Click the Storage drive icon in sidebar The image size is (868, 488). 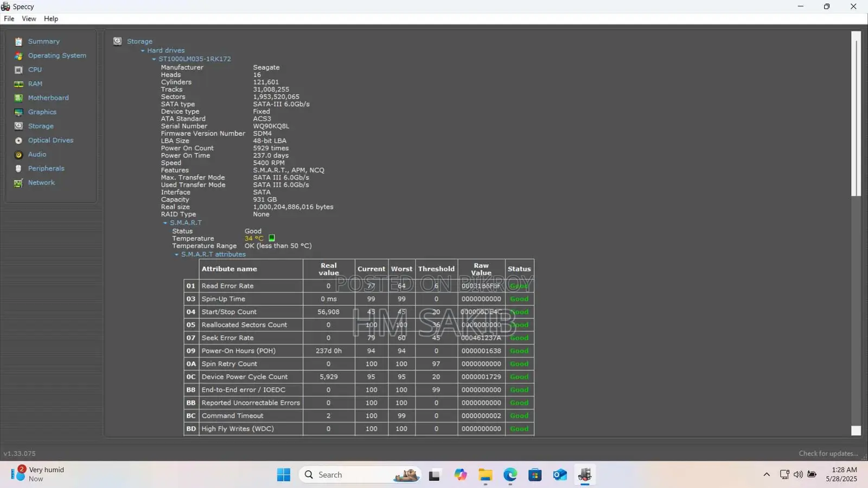pos(18,126)
